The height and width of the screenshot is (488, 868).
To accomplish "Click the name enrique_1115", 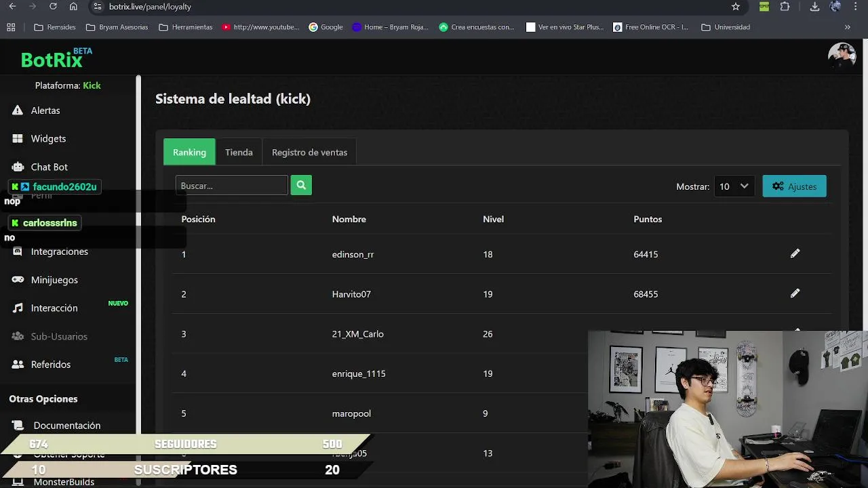I will (x=359, y=373).
